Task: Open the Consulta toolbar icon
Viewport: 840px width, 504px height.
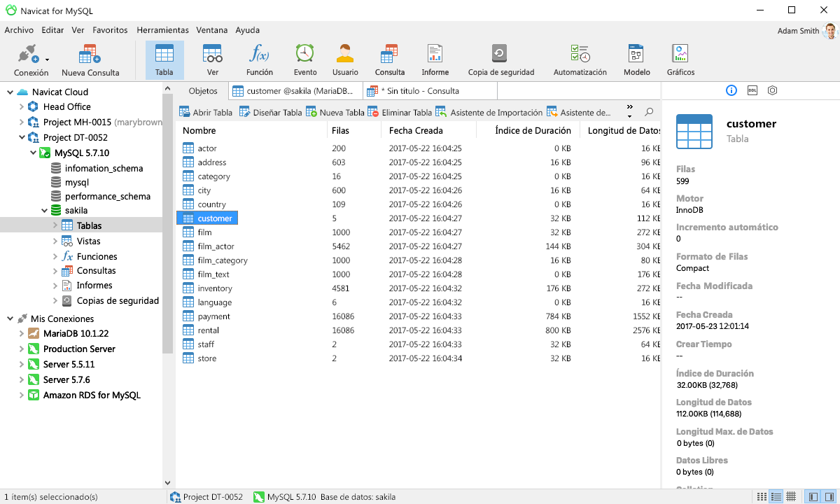Action: [390, 59]
